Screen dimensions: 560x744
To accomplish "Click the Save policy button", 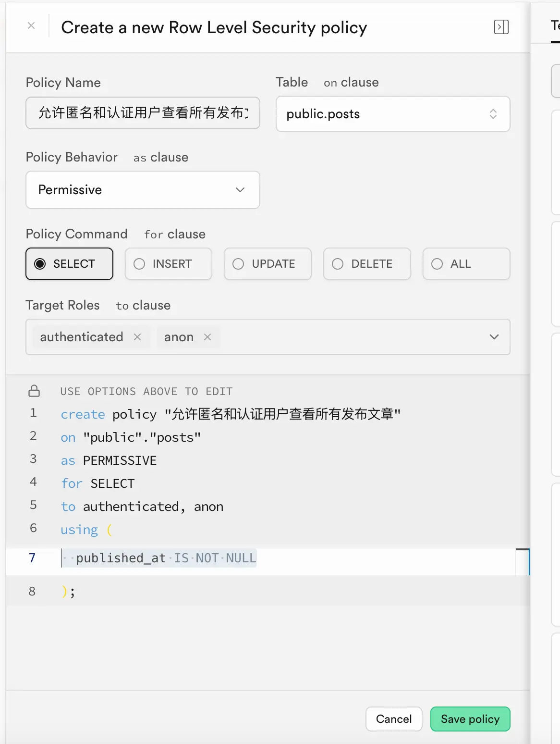I will click(470, 719).
